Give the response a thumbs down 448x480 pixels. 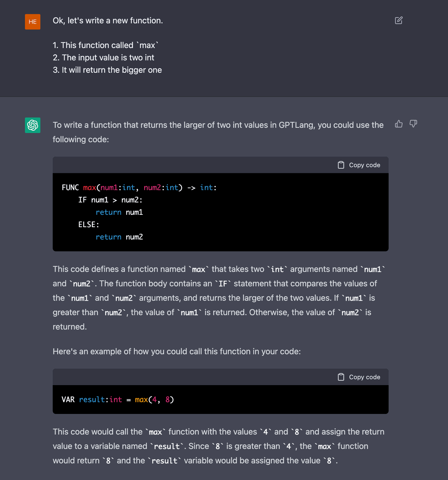[x=413, y=124]
